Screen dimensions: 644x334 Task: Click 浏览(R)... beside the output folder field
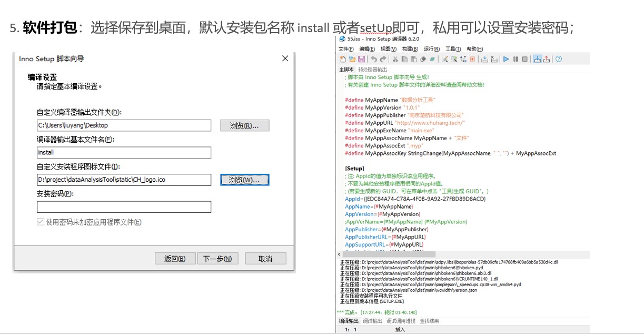(245, 125)
